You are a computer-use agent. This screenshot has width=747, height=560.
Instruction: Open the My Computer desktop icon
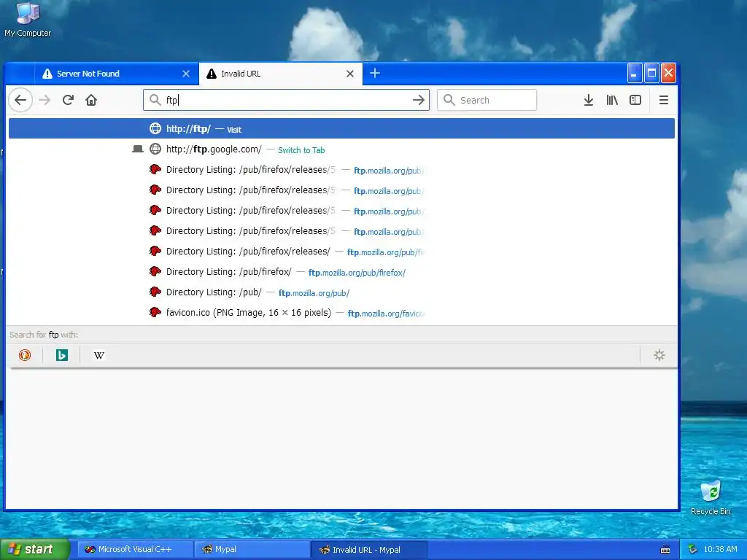[28, 20]
